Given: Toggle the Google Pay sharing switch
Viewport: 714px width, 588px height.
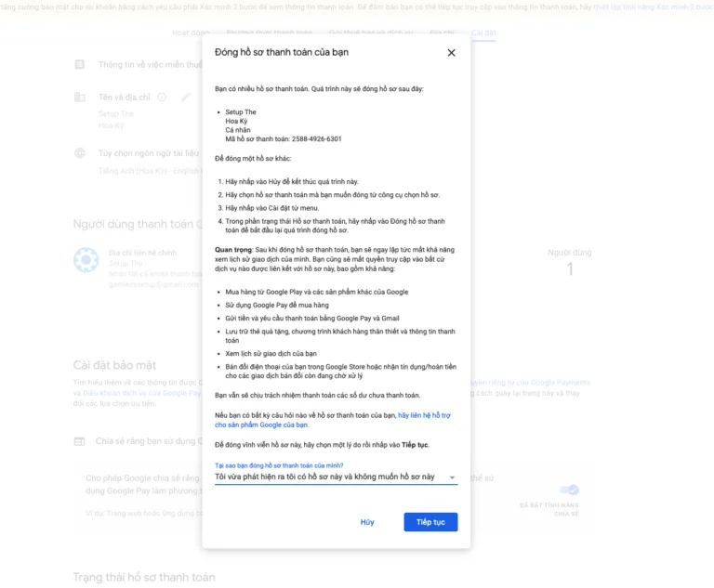Looking at the screenshot, I should tap(567, 490).
